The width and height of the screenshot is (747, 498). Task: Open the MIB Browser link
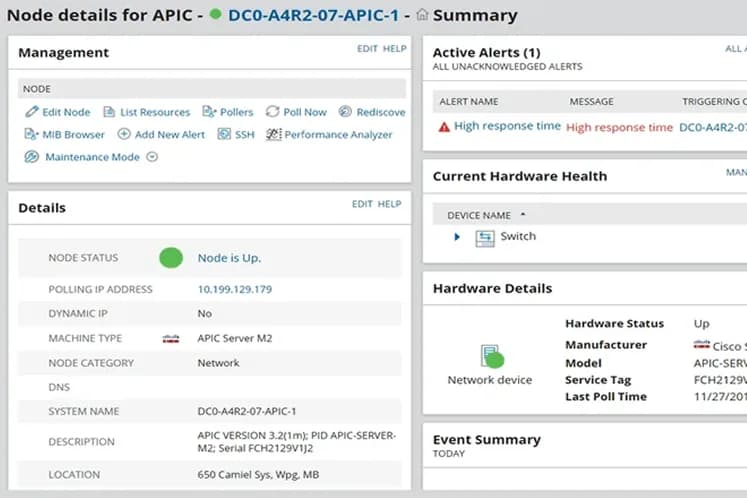[x=73, y=135]
